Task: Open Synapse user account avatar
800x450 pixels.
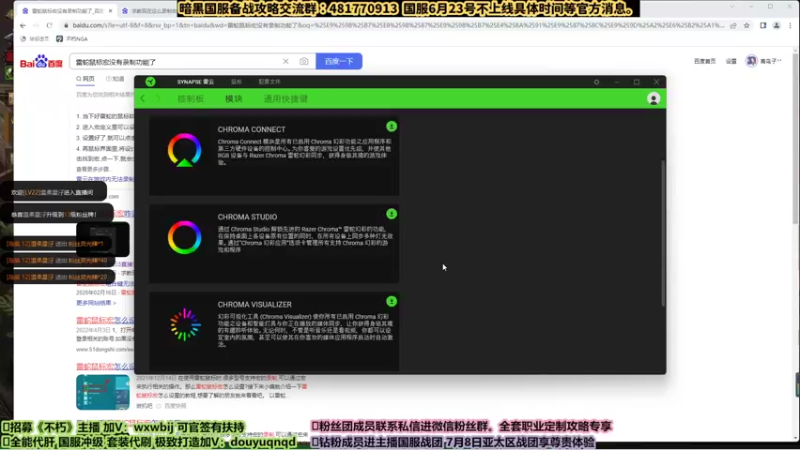Action: pyautogui.click(x=654, y=99)
